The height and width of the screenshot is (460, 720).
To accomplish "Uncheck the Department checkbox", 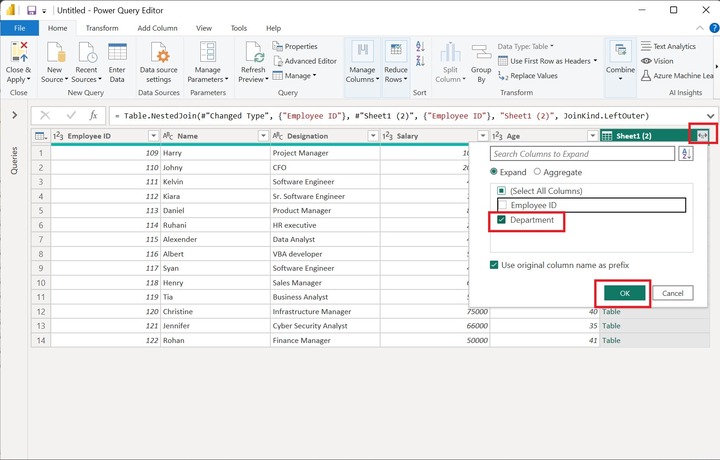I will 502,220.
